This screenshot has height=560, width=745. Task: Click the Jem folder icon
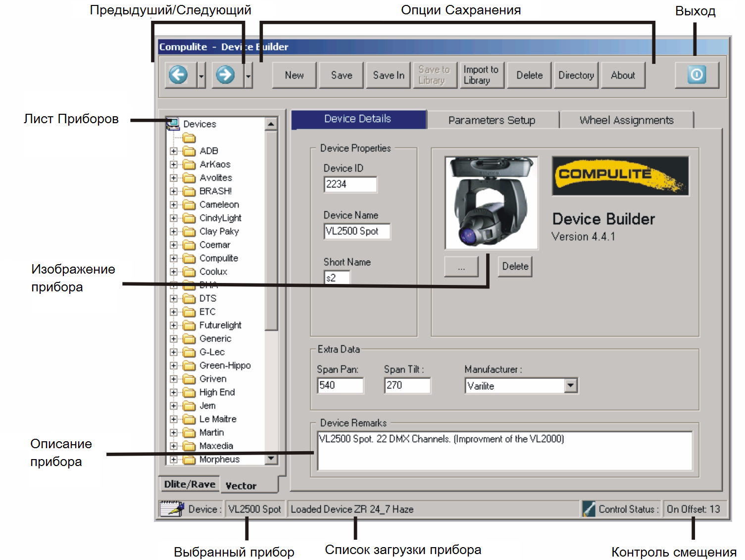point(189,406)
